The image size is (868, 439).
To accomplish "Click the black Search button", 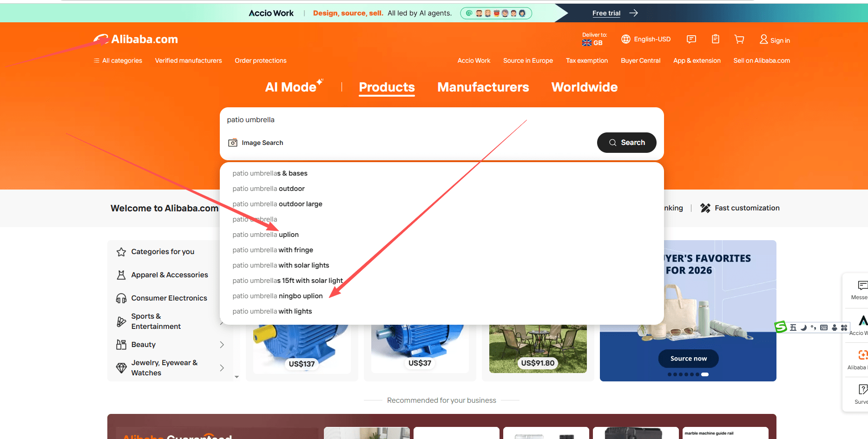I will [626, 143].
